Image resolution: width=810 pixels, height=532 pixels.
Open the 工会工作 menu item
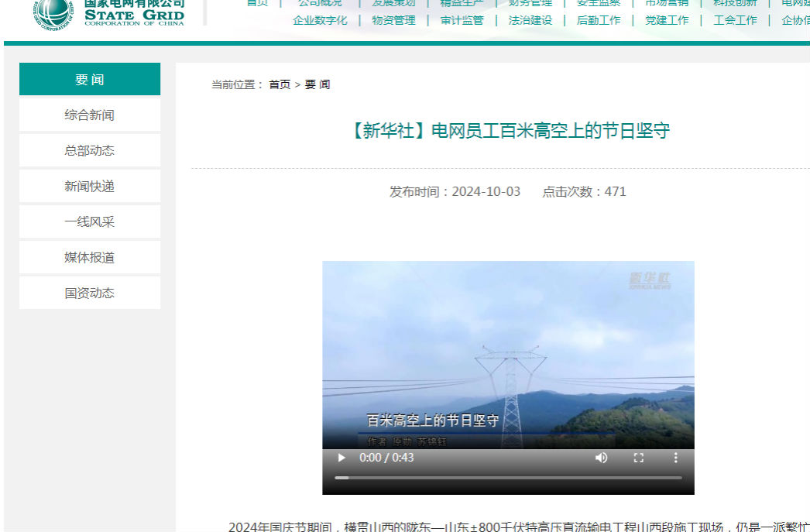click(x=735, y=21)
